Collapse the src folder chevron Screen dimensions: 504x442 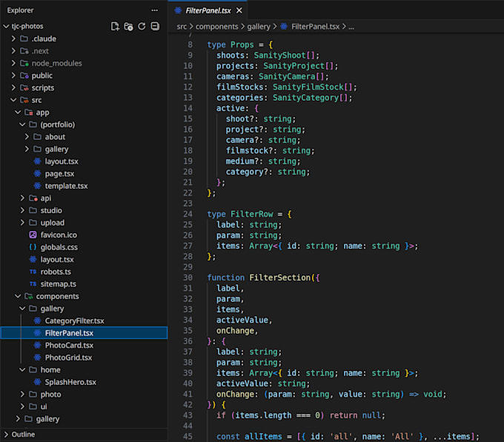pyautogui.click(x=13, y=100)
